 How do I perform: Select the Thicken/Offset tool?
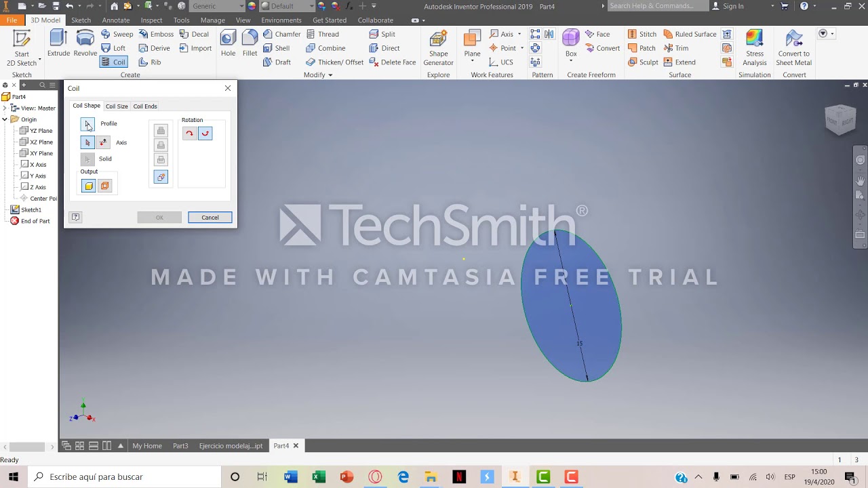coord(334,62)
